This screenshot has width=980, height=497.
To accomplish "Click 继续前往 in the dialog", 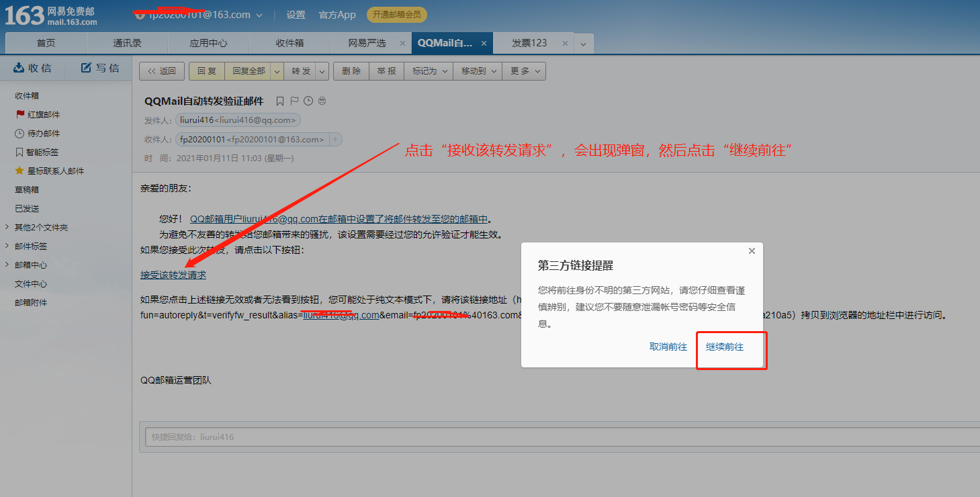I will 725,347.
